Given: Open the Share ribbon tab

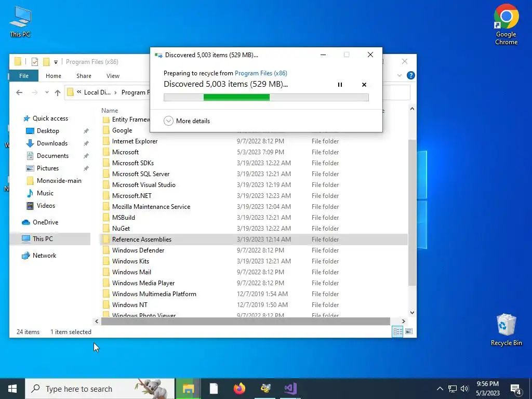Looking at the screenshot, I should pyautogui.click(x=84, y=76).
